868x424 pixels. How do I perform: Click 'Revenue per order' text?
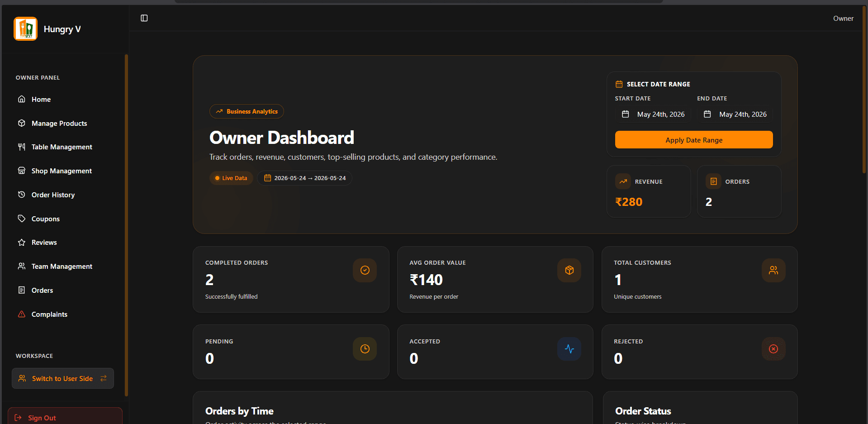434,296
